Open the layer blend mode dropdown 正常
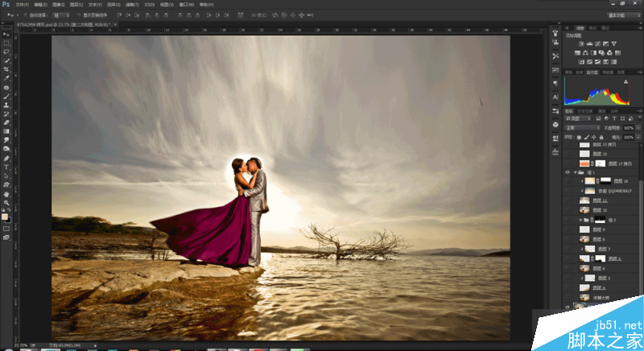Viewport: 644px width, 351px height. pos(582,128)
